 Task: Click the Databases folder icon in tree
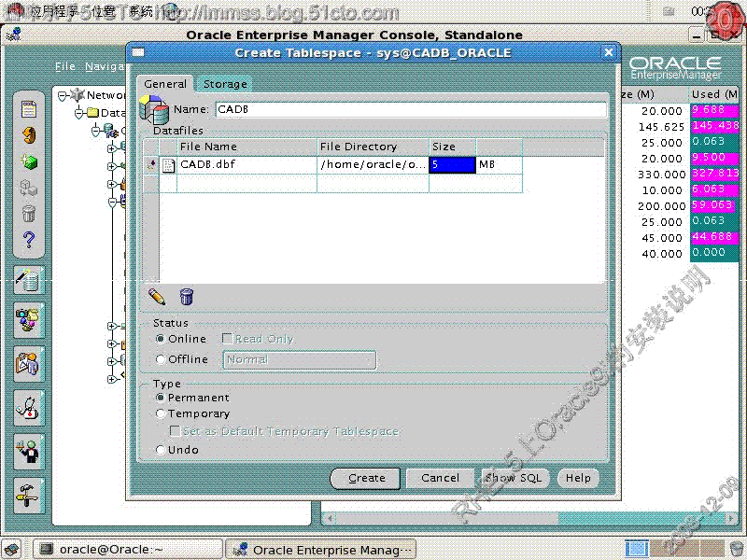(x=92, y=113)
